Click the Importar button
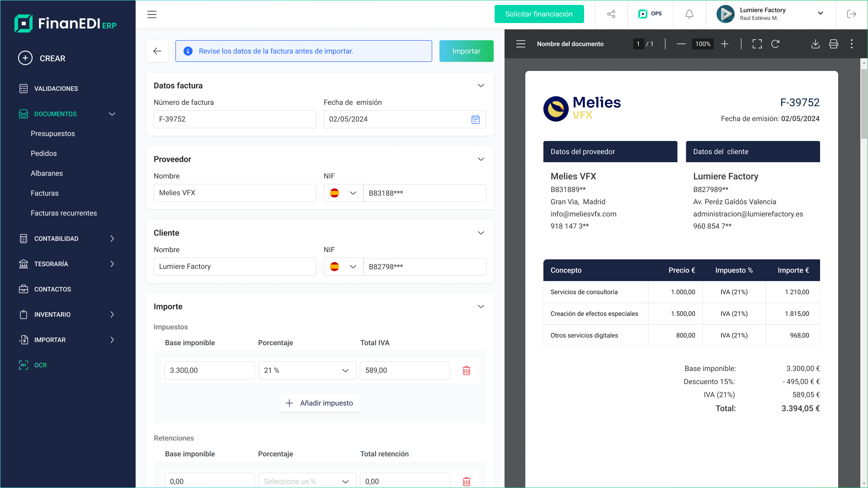This screenshot has height=488, width=868. (466, 51)
